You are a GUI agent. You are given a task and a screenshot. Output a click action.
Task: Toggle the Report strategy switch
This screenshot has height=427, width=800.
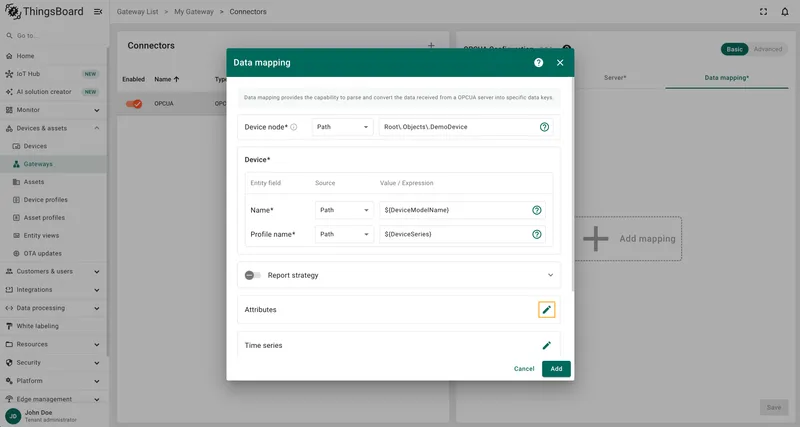(x=253, y=275)
